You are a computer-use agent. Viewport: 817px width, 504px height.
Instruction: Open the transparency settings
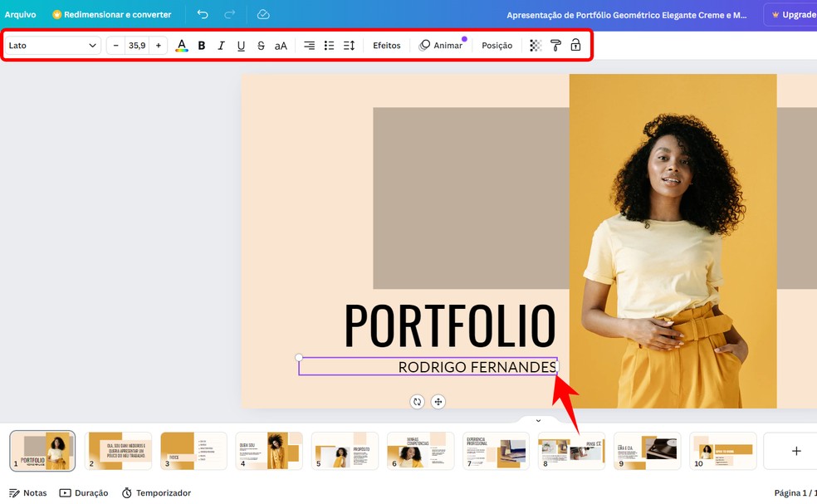535,46
